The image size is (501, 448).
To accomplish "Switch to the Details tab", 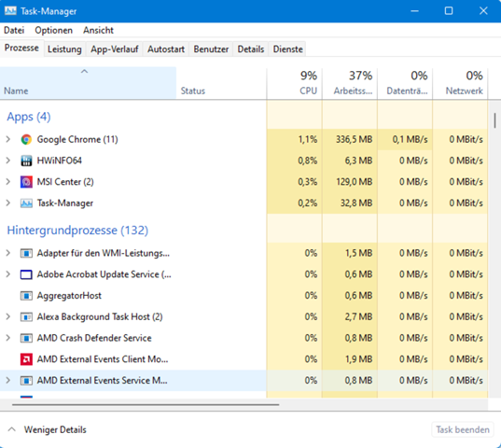I will pyautogui.click(x=251, y=49).
